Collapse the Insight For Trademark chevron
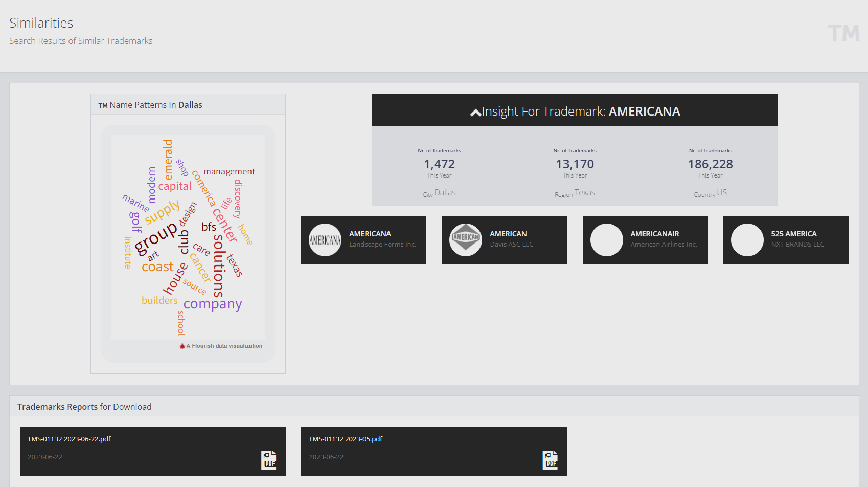This screenshot has width=868, height=487. point(475,113)
